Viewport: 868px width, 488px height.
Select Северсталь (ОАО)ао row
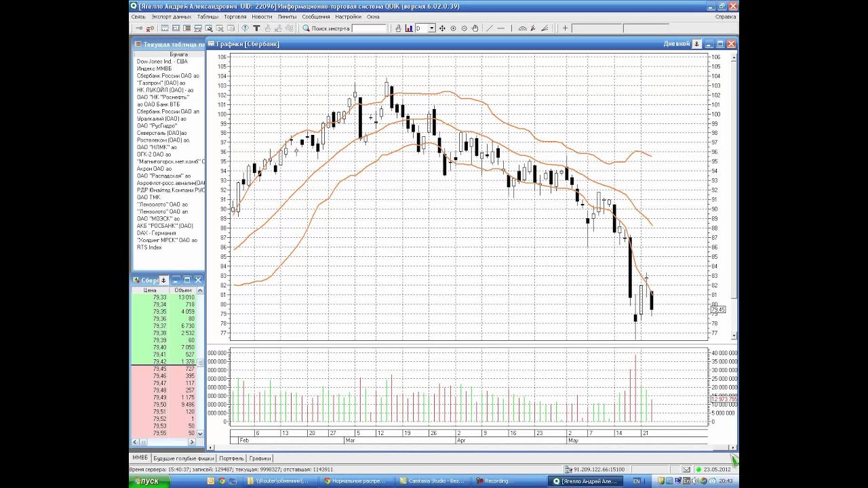click(170, 133)
